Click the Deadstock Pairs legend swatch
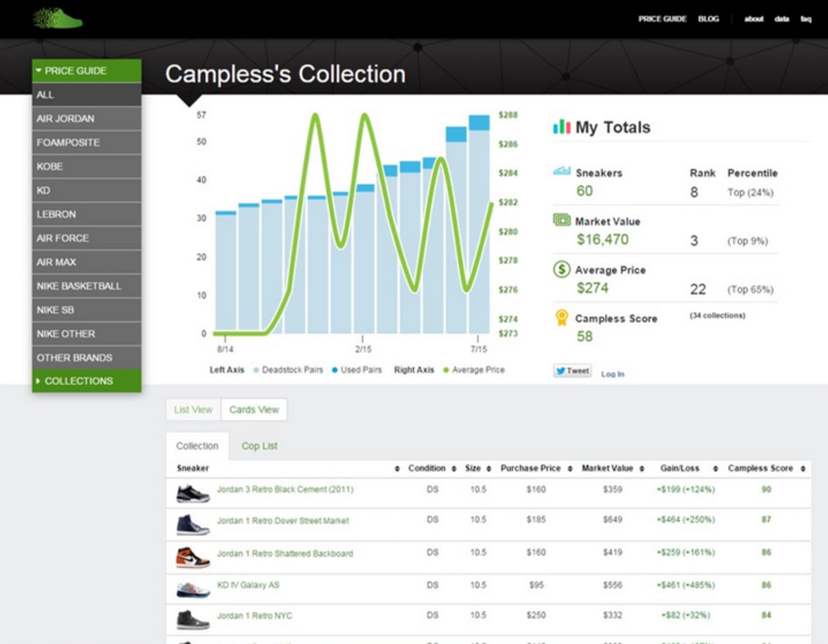The image size is (828, 644). [256, 370]
